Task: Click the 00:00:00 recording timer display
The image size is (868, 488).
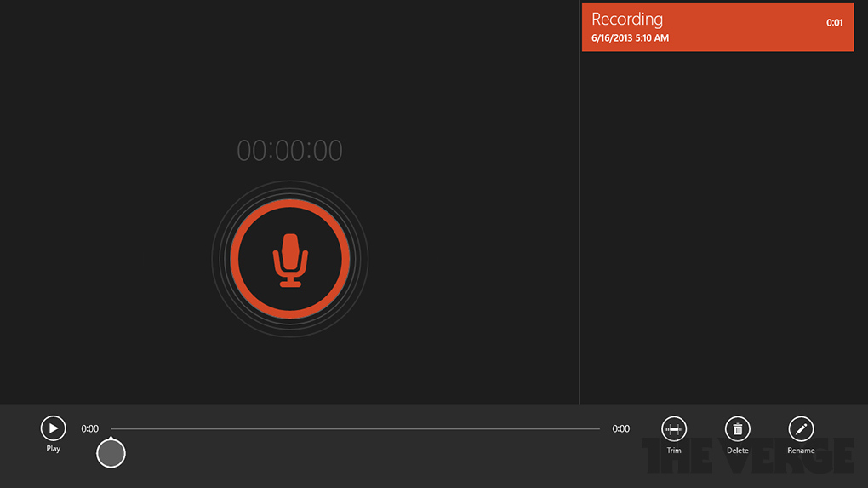Action: tap(289, 151)
